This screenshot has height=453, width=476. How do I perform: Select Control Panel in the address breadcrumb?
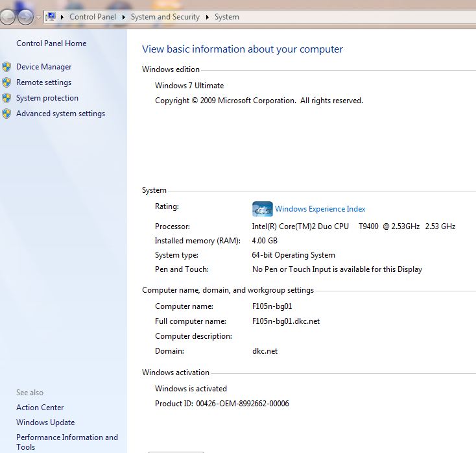93,17
